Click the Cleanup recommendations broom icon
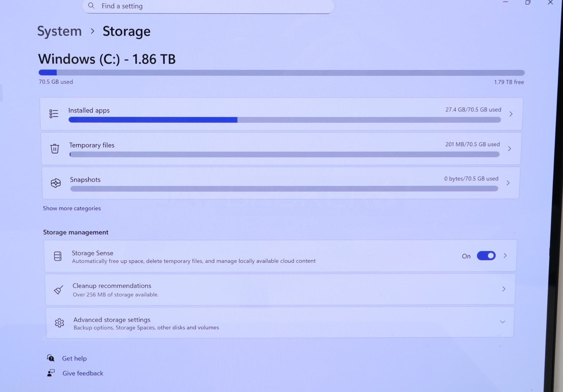The image size is (563, 392). (x=58, y=290)
